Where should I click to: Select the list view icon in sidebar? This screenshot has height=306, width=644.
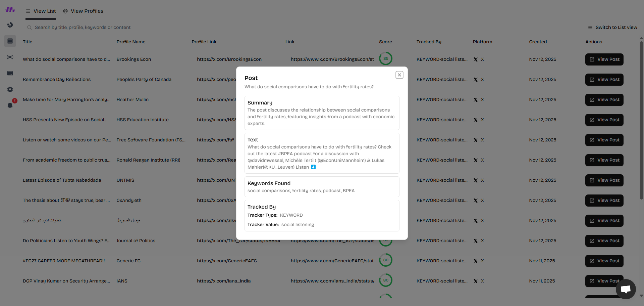(10, 41)
